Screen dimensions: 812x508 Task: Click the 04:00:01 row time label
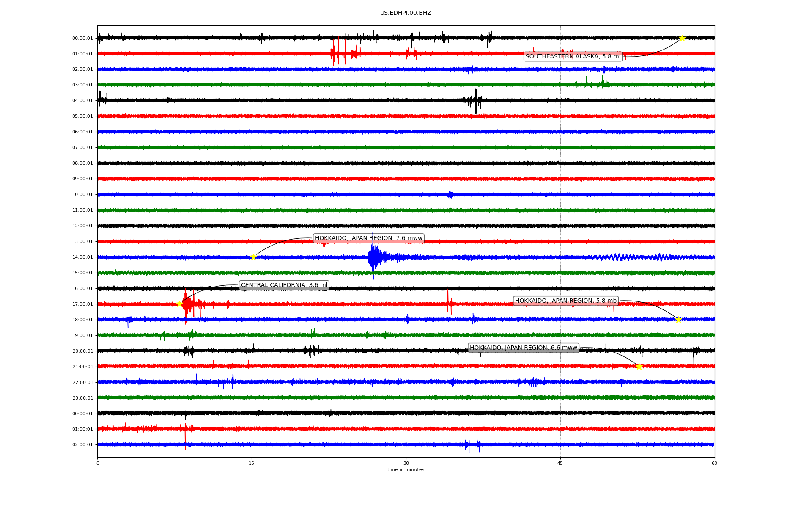[x=82, y=101]
